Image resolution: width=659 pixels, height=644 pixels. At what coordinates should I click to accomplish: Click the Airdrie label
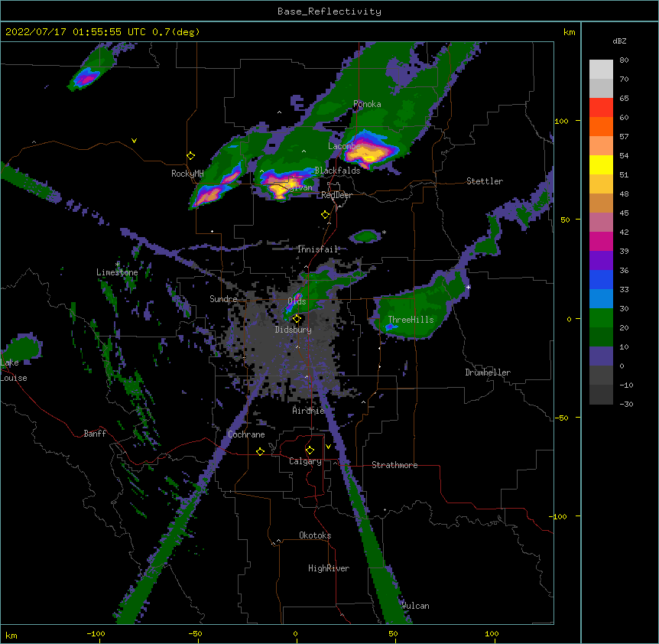[x=309, y=411]
